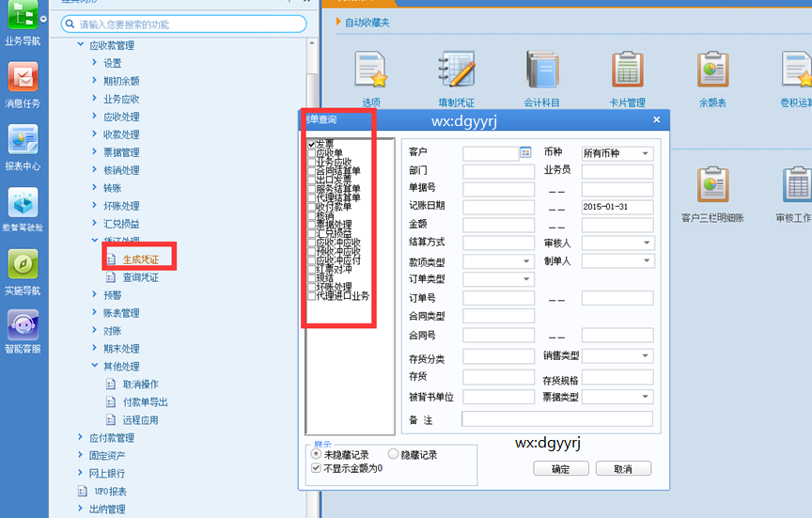This screenshot has width=812, height=518.
Task: Collapse the 其他处理 tree node
Action: pyautogui.click(x=94, y=365)
